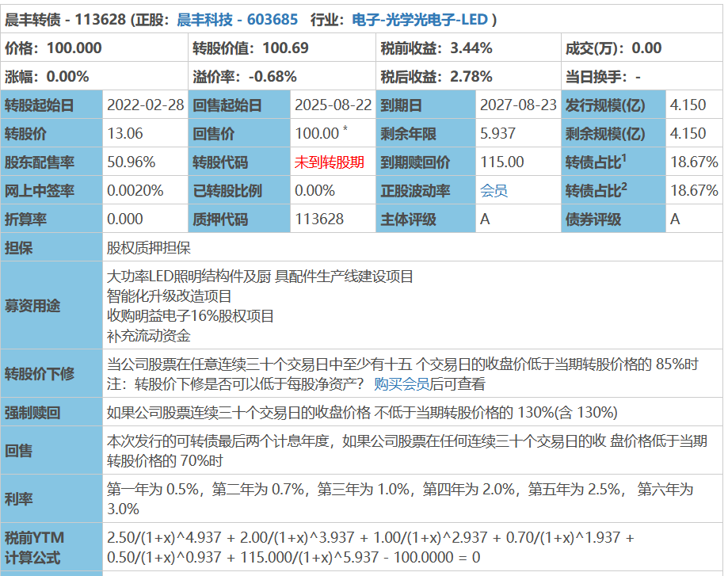728x576 pixels.
Task: Open 电子-光学光电子-LED industry link
Action: [x=420, y=20]
